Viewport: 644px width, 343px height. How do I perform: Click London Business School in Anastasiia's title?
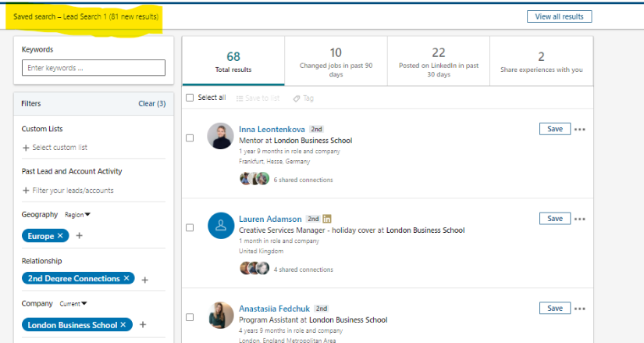(348, 320)
